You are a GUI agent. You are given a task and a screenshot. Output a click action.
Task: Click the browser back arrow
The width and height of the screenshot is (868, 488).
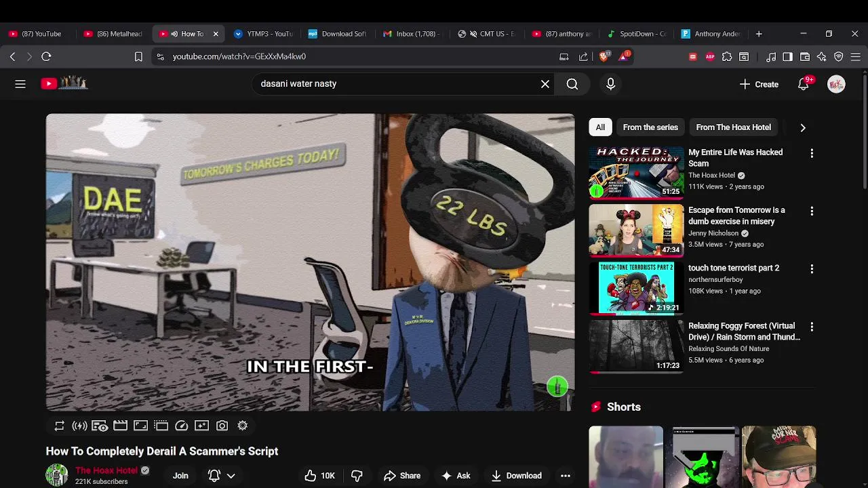coord(12,57)
